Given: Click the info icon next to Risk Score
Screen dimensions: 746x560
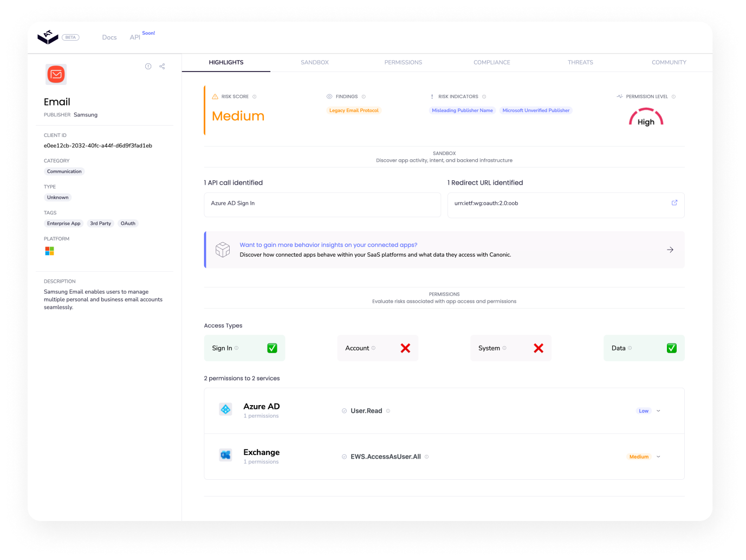Looking at the screenshot, I should click(254, 96).
